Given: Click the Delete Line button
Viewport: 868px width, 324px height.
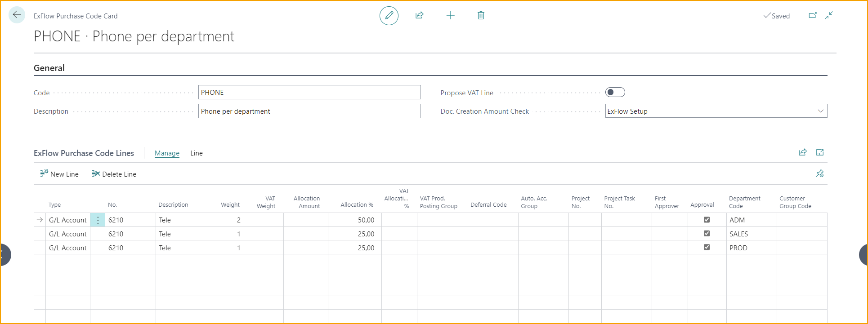Looking at the screenshot, I should click(114, 174).
